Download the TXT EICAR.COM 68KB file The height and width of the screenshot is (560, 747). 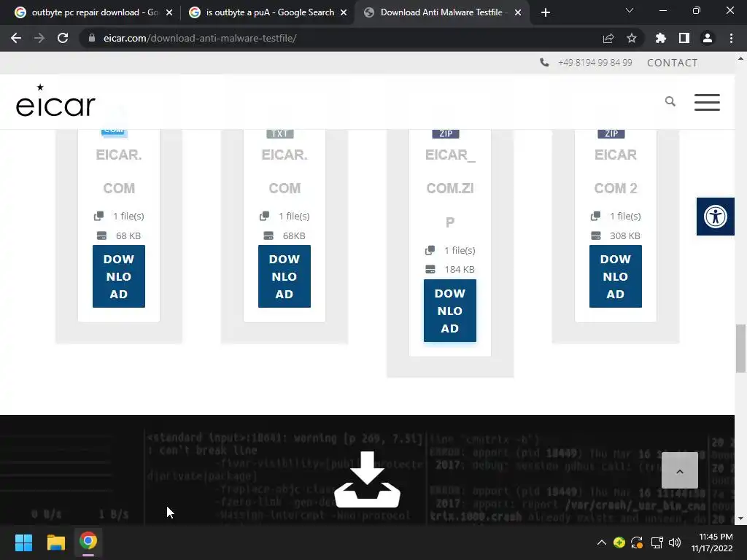coord(285,276)
